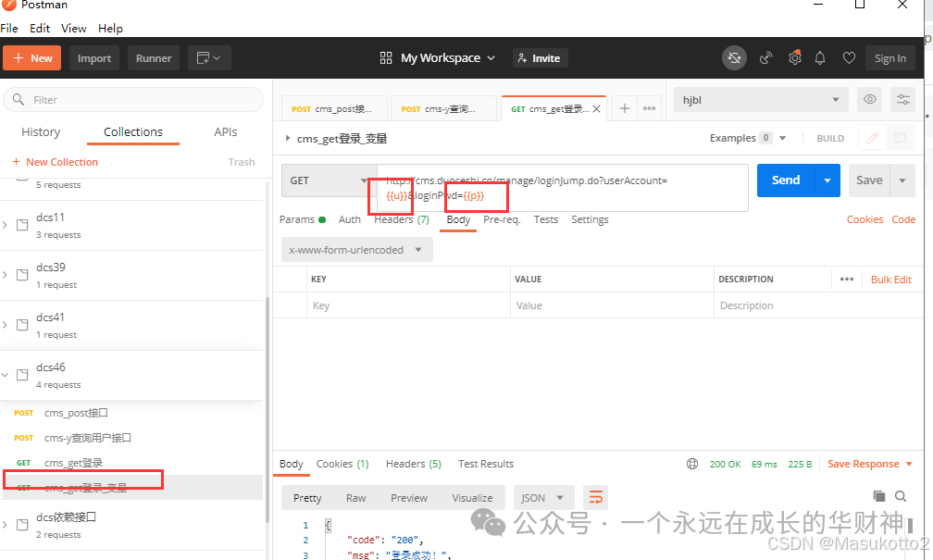Image resolution: width=933 pixels, height=560 pixels.
Task: Open the body table column options dots
Action: click(847, 280)
